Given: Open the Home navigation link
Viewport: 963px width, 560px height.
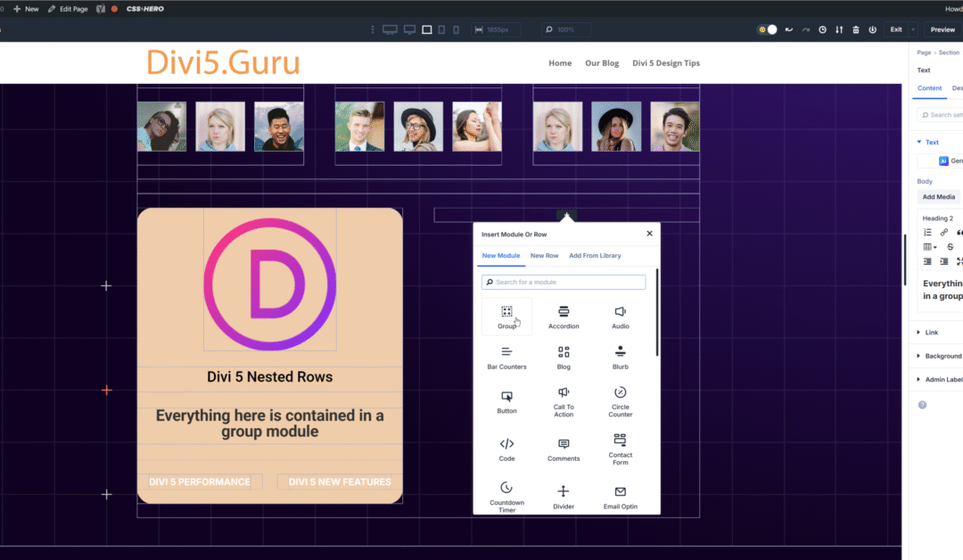Looking at the screenshot, I should click(559, 63).
